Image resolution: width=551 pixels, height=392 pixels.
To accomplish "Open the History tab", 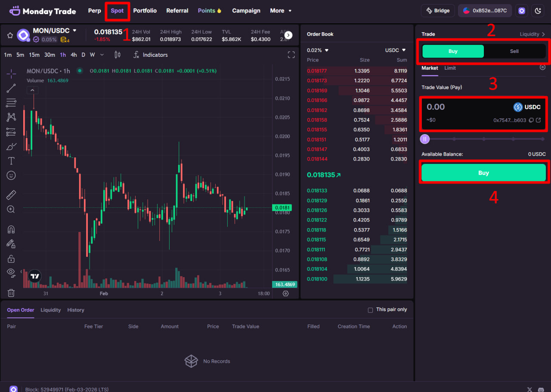I will (x=76, y=310).
